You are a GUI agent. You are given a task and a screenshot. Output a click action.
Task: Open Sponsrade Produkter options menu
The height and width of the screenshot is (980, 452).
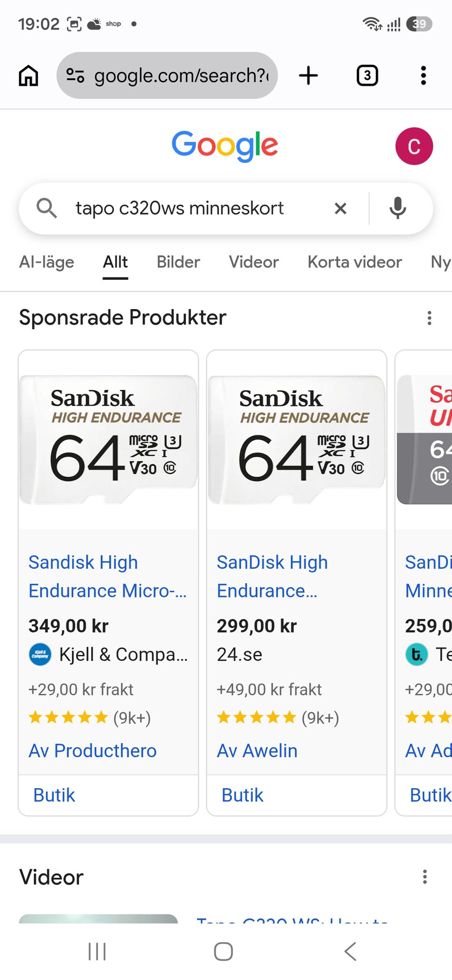[429, 318]
